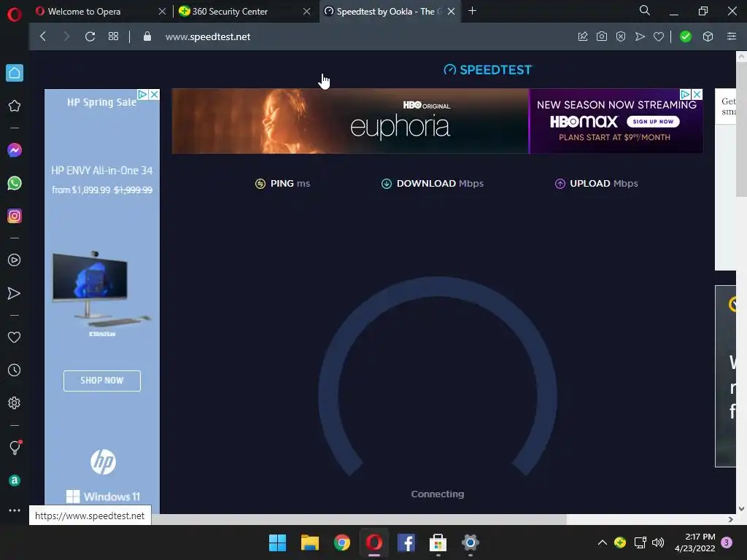Click the green checkmark extension icon

click(x=686, y=36)
